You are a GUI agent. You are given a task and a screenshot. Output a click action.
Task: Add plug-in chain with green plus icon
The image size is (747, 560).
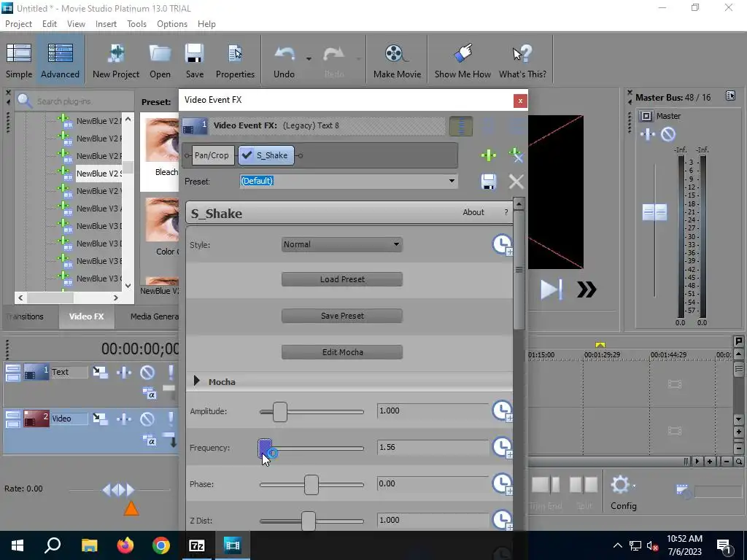point(488,155)
